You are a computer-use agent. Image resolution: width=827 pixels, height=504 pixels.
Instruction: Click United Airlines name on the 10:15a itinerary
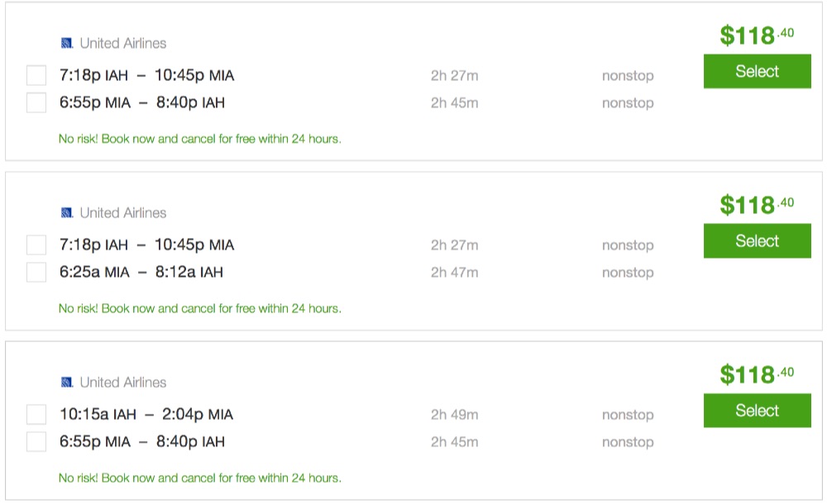point(123,383)
